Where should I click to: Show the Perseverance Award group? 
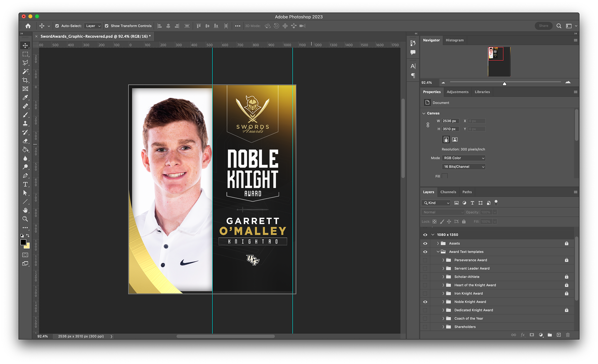click(x=425, y=260)
